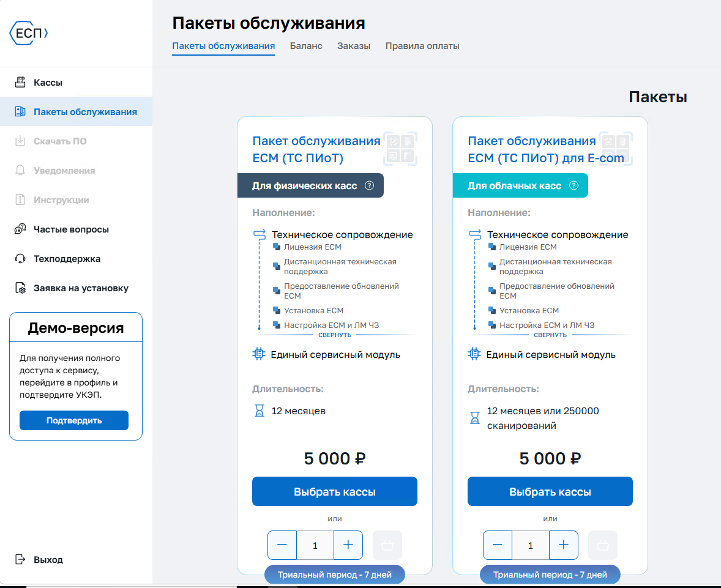Screen dimensions: 721x588
Task: Click the help icon on Для физических касс
Action: pos(369,186)
